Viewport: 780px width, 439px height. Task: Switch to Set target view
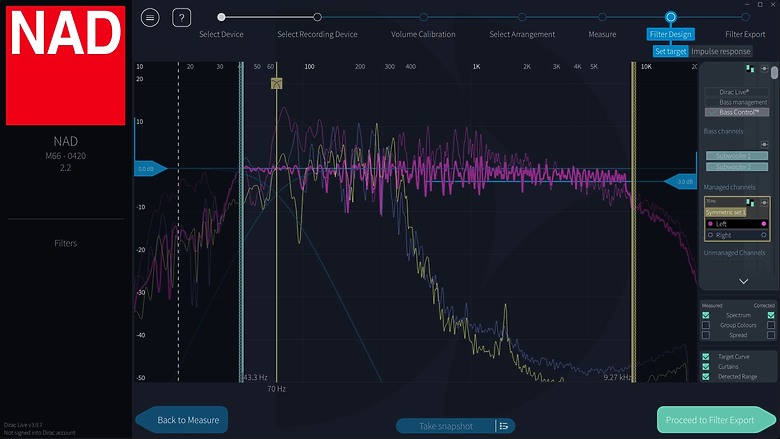tap(671, 51)
